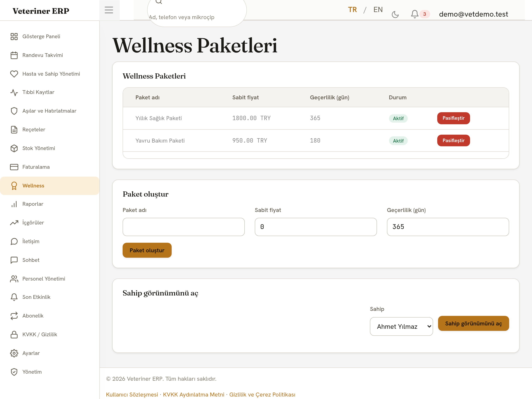Open the Kullanıcı Sözleşmesi footer link
Screen dimensions: 532x399
[132, 395]
